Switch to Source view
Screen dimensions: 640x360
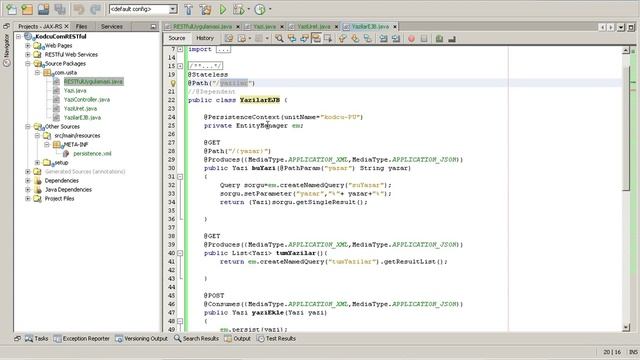pos(177,38)
